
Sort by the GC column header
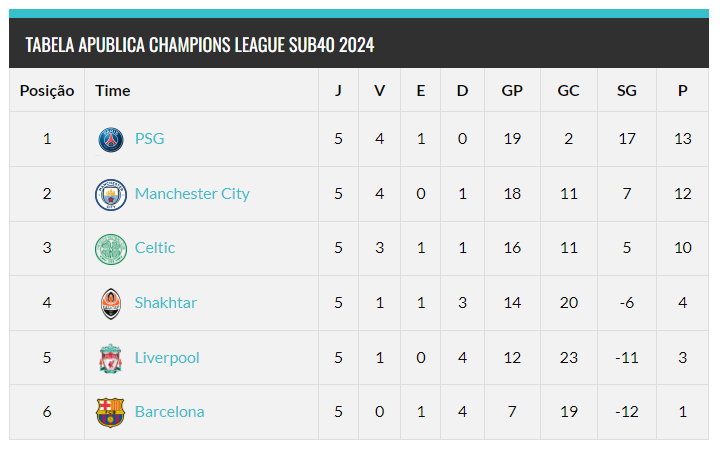click(x=568, y=91)
